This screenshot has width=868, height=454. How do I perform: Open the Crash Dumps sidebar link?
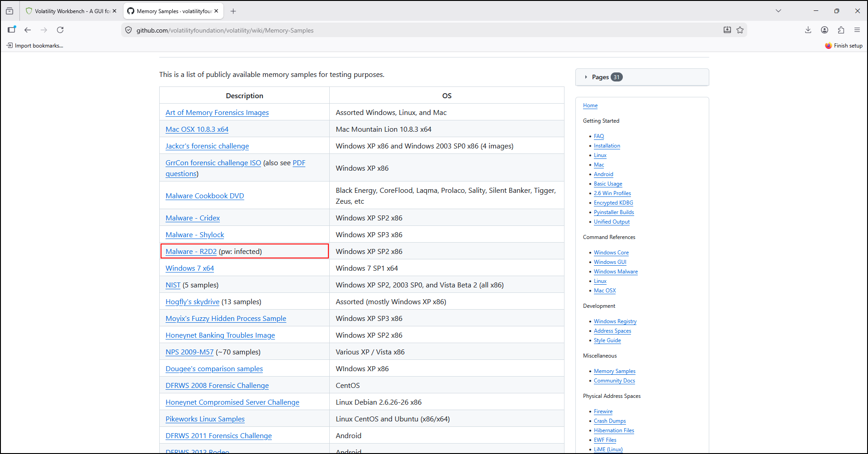pos(610,421)
